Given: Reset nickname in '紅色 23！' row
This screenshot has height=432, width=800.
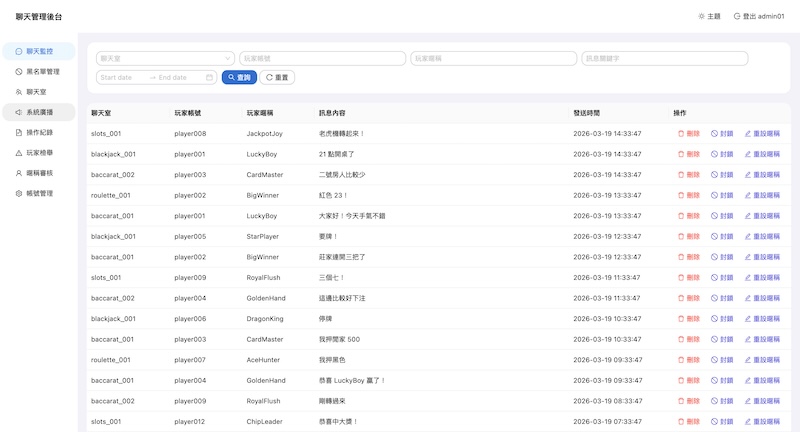Looking at the screenshot, I should click(762, 195).
